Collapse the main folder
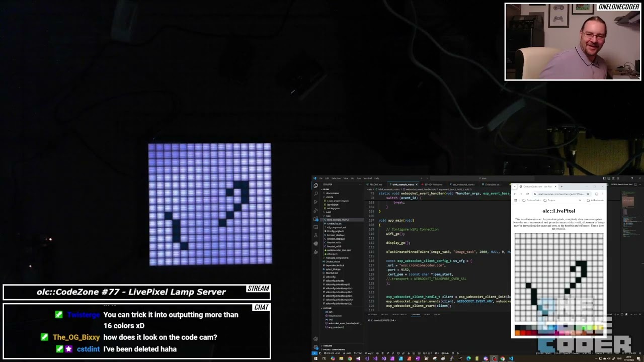The height and width of the screenshot is (362, 644). click(x=328, y=216)
